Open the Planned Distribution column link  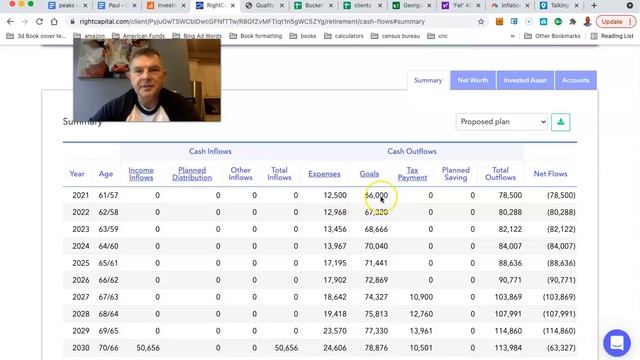192,174
